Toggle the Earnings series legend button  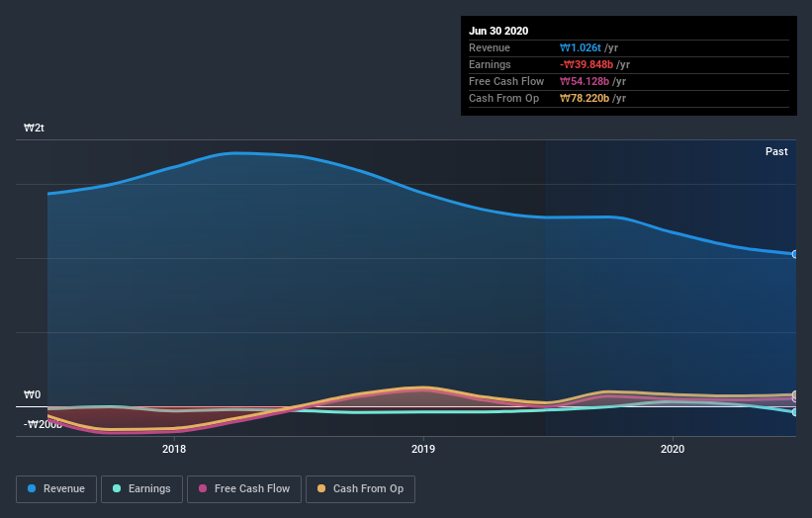[x=141, y=489]
